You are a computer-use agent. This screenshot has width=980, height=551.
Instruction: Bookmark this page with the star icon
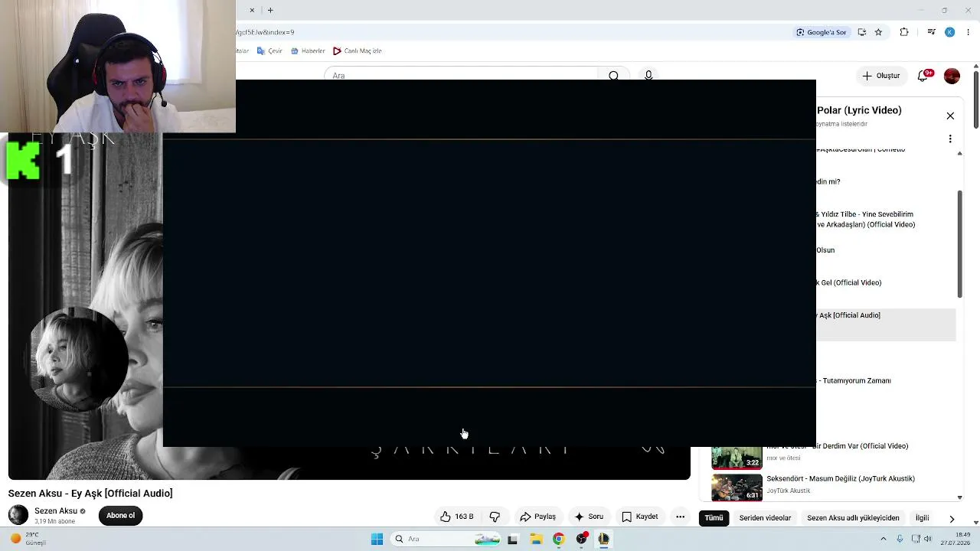tap(878, 32)
